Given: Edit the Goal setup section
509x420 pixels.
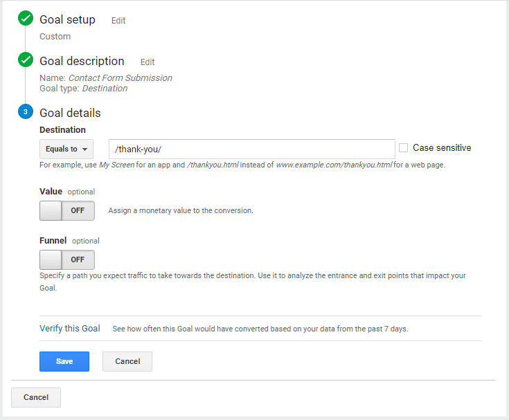Looking at the screenshot, I should click(x=118, y=21).
